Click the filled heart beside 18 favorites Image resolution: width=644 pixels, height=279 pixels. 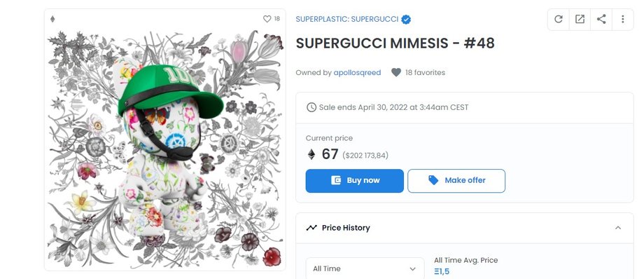[x=396, y=72]
